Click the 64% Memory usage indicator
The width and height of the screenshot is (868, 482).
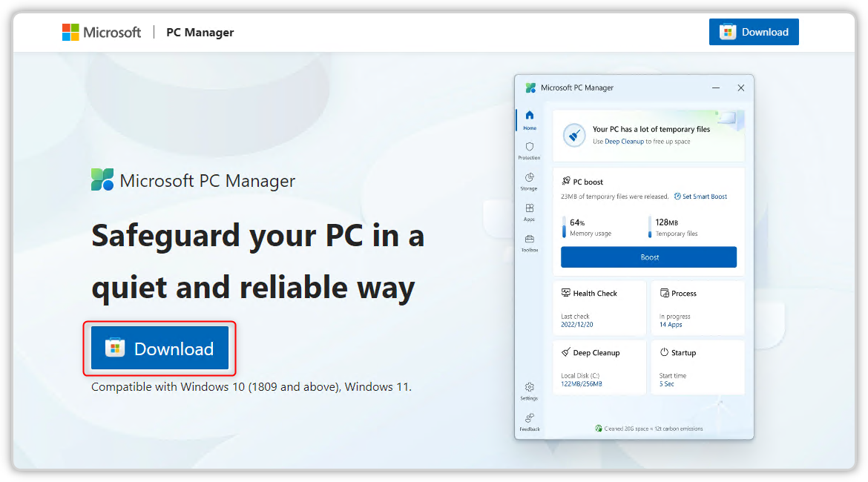click(x=588, y=228)
